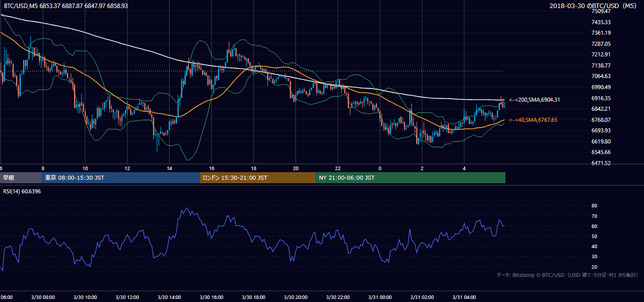Click price axis label 6471.52
This screenshot has height=302, width=644.
pyautogui.click(x=601, y=163)
